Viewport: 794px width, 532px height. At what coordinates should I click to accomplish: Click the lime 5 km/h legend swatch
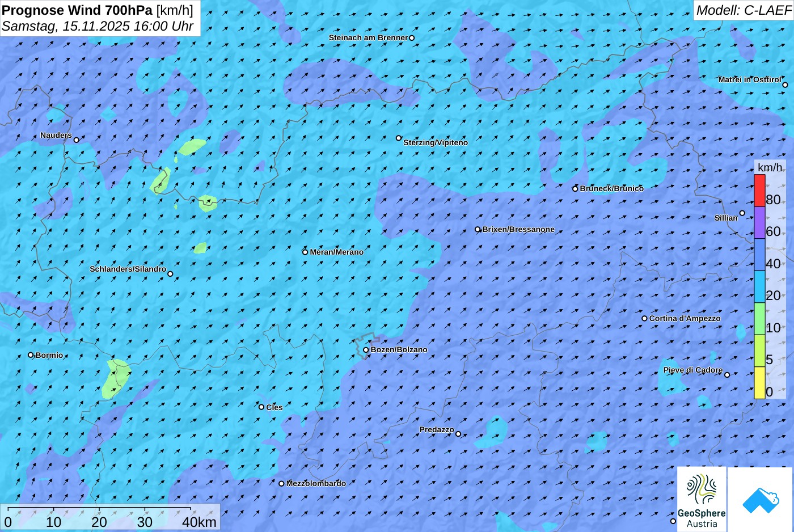pyautogui.click(x=759, y=351)
